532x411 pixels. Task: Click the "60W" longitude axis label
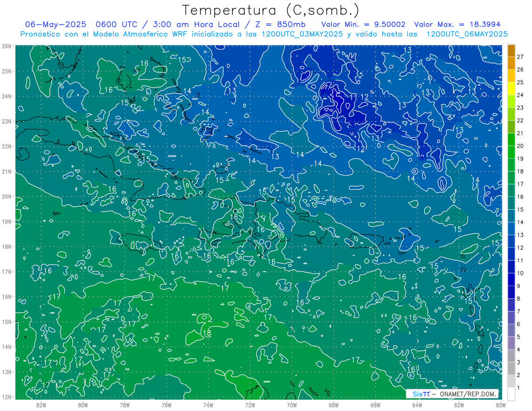pyautogui.click(x=501, y=405)
